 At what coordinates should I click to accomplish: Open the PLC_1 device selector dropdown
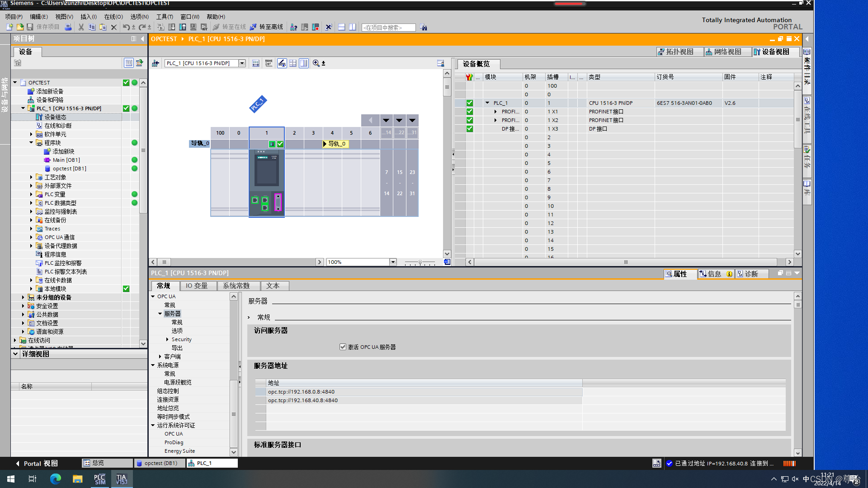(242, 63)
